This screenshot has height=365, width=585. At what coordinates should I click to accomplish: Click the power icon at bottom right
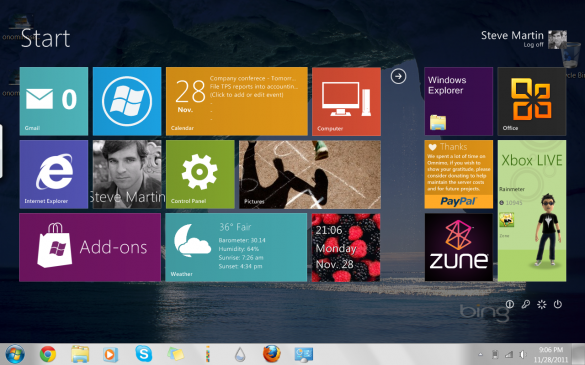pyautogui.click(x=558, y=305)
